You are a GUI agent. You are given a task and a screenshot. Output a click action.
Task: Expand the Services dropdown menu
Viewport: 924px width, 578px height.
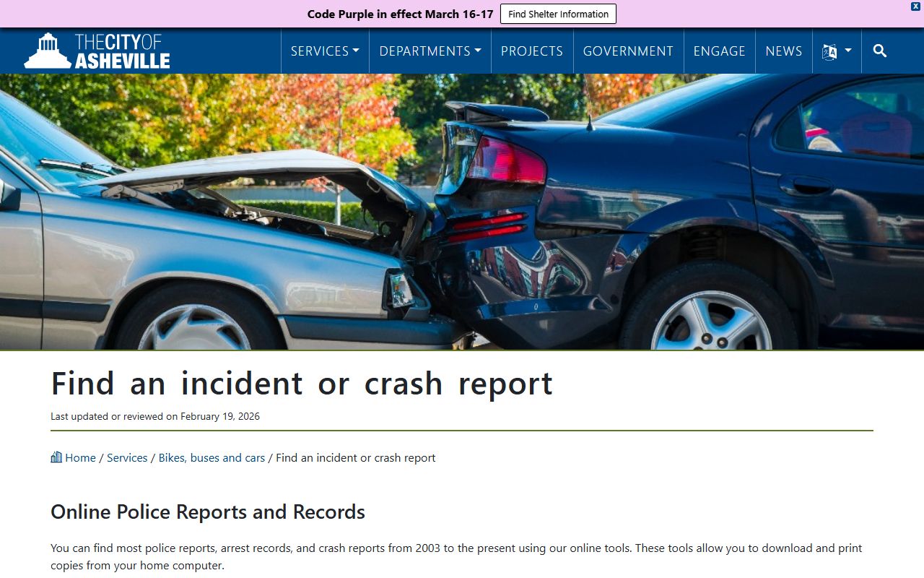coord(325,51)
